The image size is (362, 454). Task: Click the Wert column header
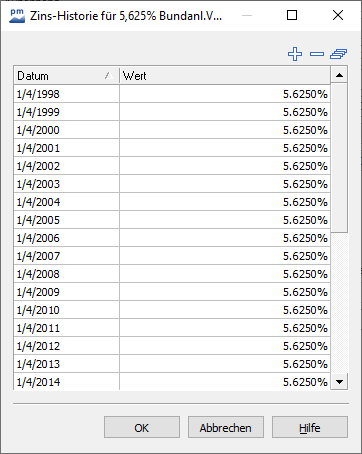tap(225, 76)
